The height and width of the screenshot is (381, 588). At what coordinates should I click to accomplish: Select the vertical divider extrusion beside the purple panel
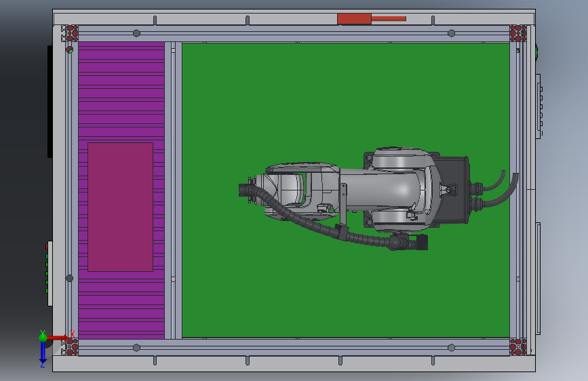click(173, 190)
